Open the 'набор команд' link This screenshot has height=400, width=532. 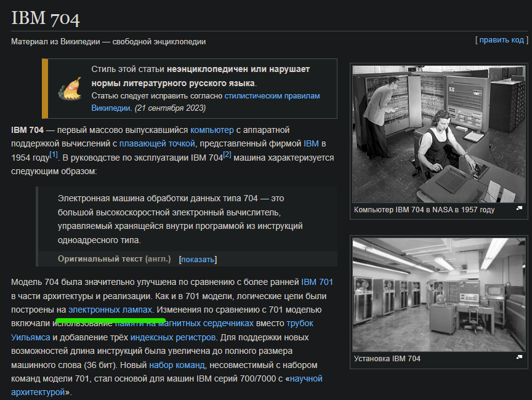click(177, 365)
